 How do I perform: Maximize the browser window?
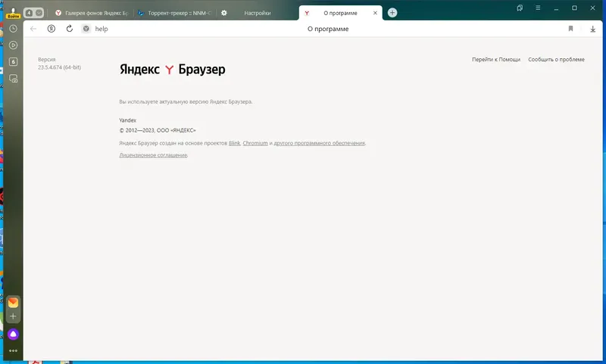pyautogui.click(x=574, y=8)
